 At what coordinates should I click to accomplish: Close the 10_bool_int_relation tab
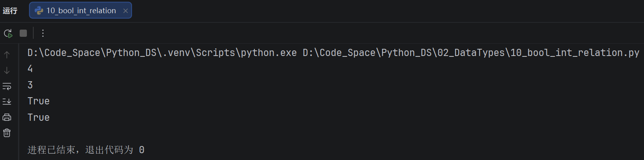coord(126,11)
